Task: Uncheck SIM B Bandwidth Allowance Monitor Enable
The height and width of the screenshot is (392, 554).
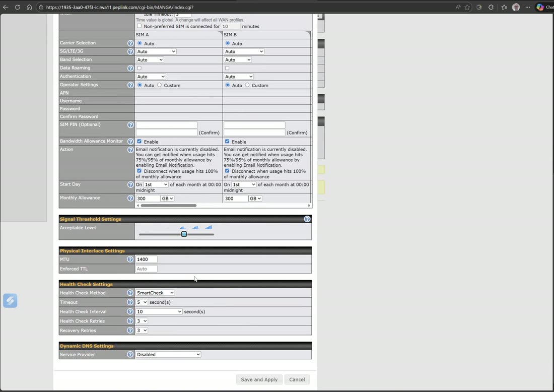Action: (x=227, y=142)
